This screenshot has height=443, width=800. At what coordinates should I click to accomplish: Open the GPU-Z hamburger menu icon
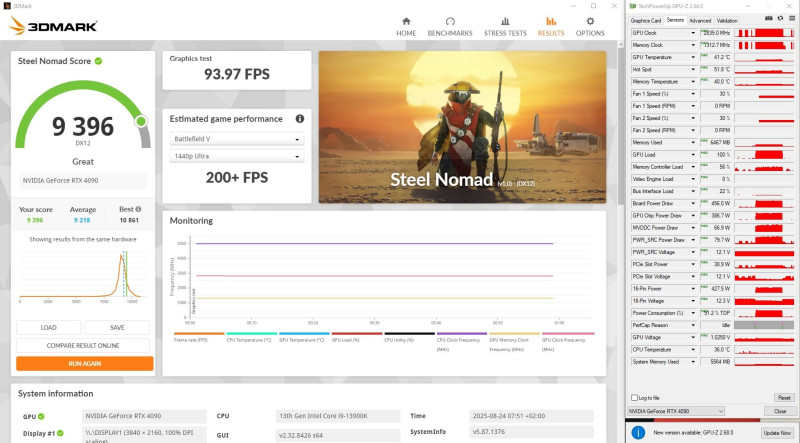coord(792,19)
